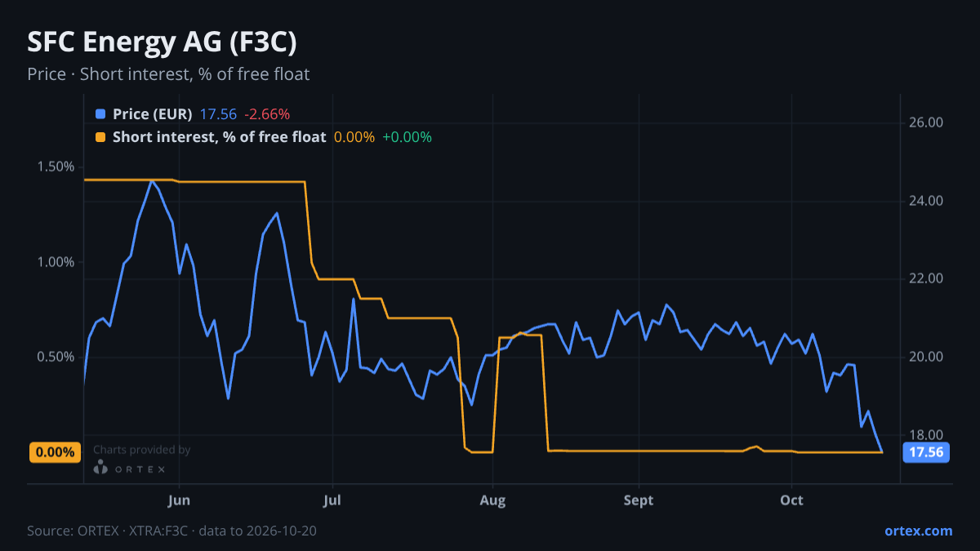Click the subtitle Price · Short interest text
This screenshot has width=980, height=551.
click(x=168, y=74)
